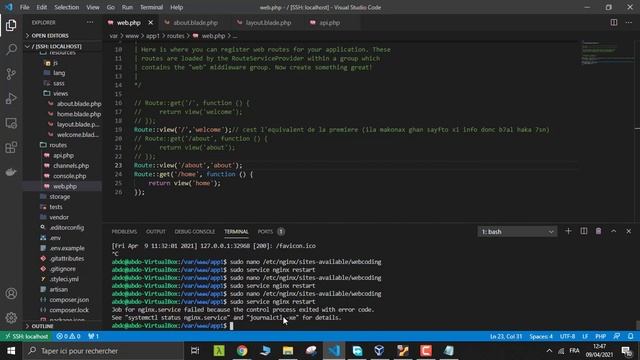640x360 pixels.
Task: Click Ln 23, Col 31 cursor position
Action: 506,336
